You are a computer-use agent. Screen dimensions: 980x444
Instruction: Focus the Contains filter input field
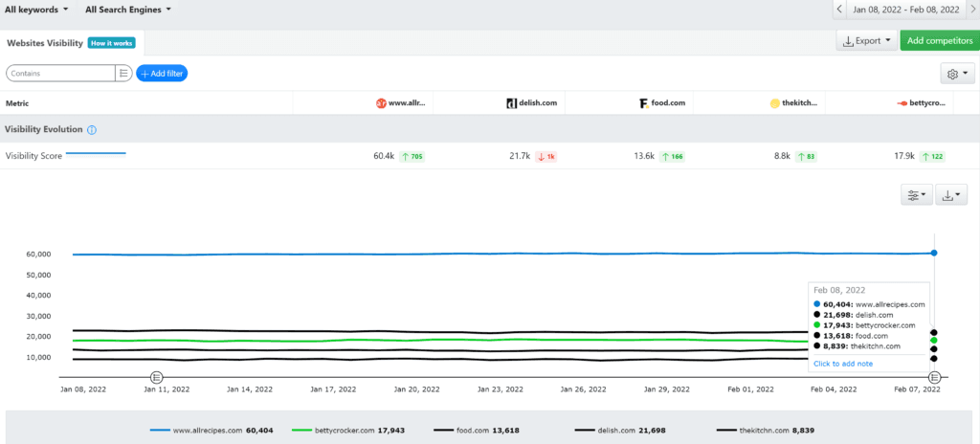tap(60, 73)
